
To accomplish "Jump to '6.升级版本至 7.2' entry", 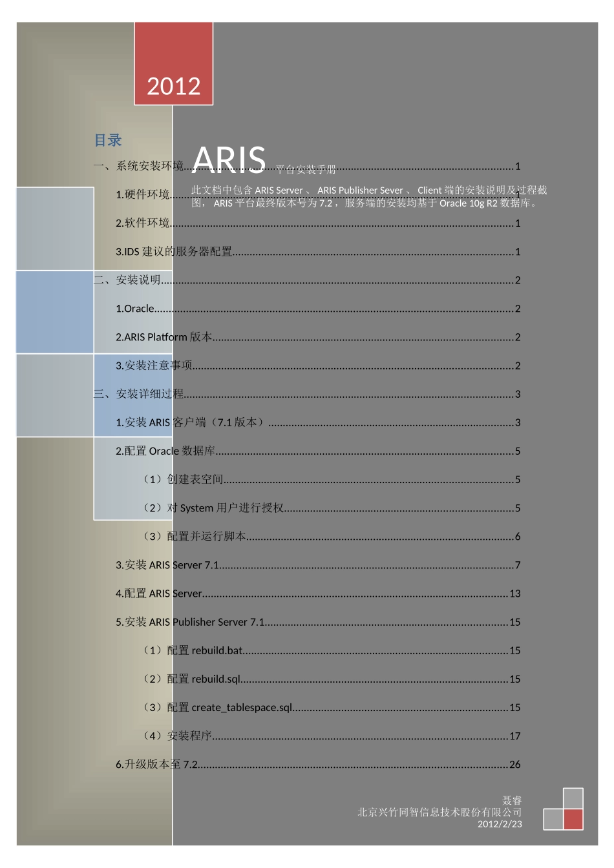I will (318, 764).
